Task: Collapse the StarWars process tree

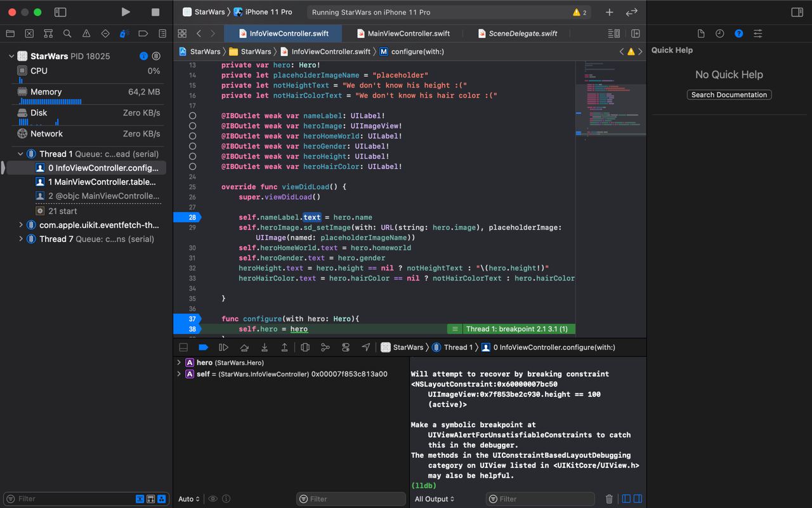Action: pos(11,56)
